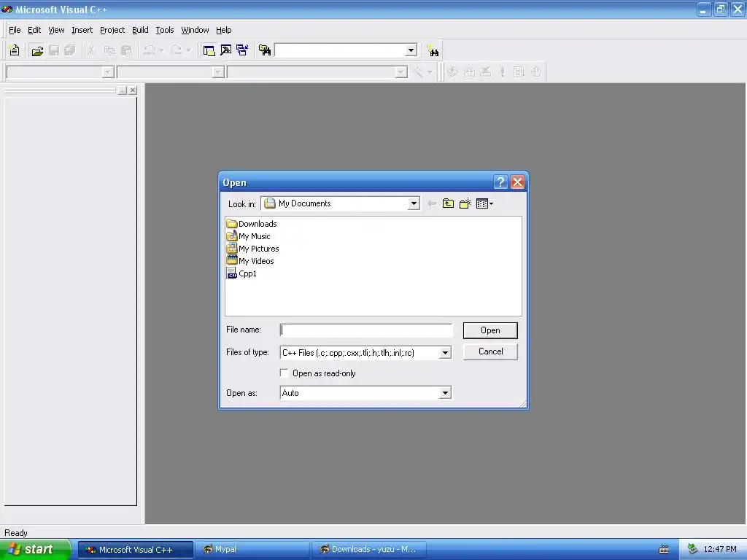Open the Edit menu
747x560 pixels.
click(x=34, y=30)
